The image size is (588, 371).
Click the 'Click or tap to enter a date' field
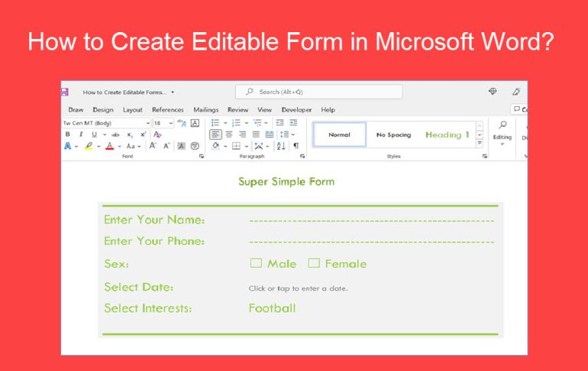pyautogui.click(x=298, y=288)
